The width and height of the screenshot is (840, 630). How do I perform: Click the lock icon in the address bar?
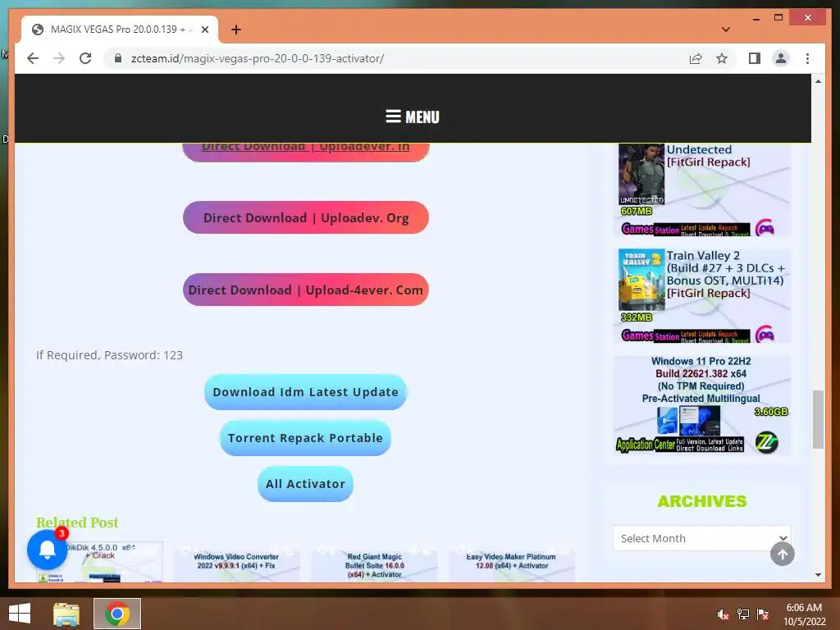click(x=118, y=58)
